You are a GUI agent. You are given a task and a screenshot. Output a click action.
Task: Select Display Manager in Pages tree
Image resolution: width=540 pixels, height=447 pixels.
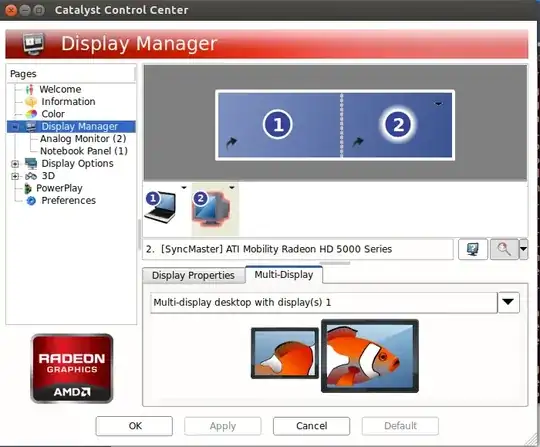click(x=79, y=126)
